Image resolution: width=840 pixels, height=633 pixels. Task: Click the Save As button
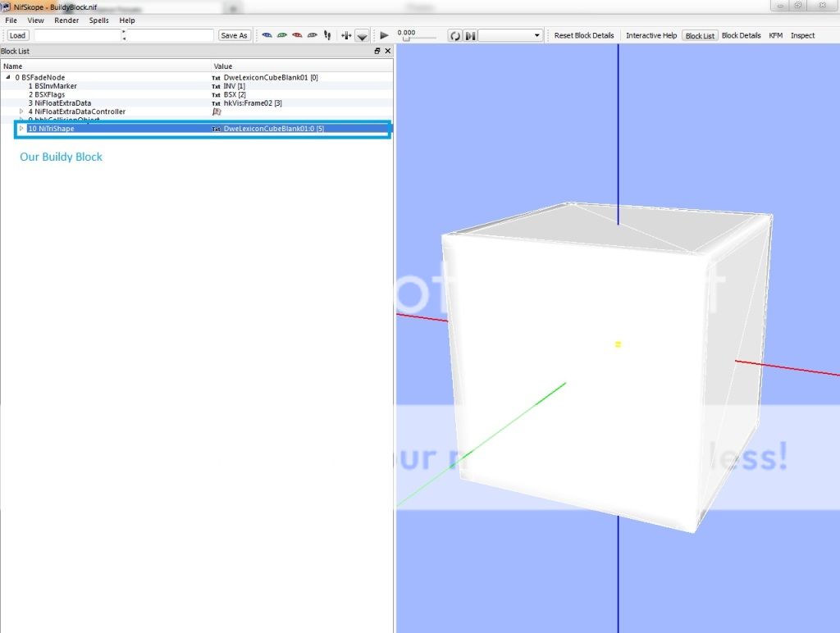click(x=234, y=35)
